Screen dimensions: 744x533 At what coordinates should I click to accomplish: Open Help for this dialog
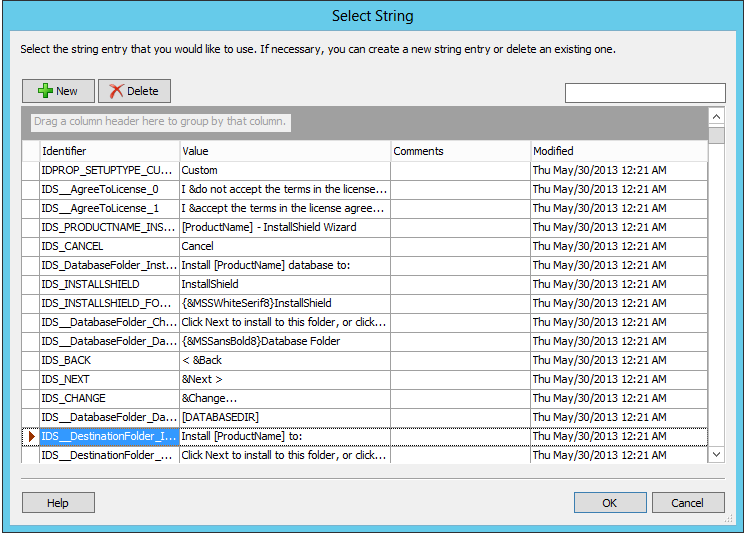point(58,503)
